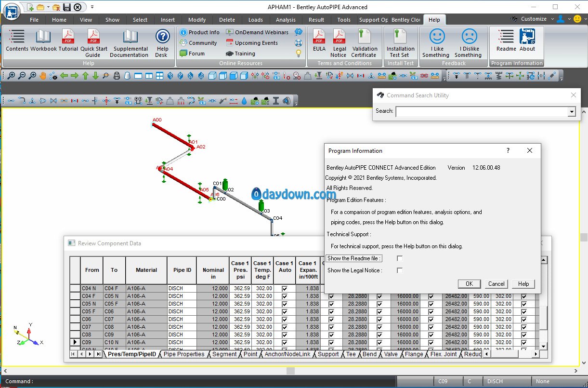
Task: Open the Analysis ribbon tab
Action: tap(286, 20)
